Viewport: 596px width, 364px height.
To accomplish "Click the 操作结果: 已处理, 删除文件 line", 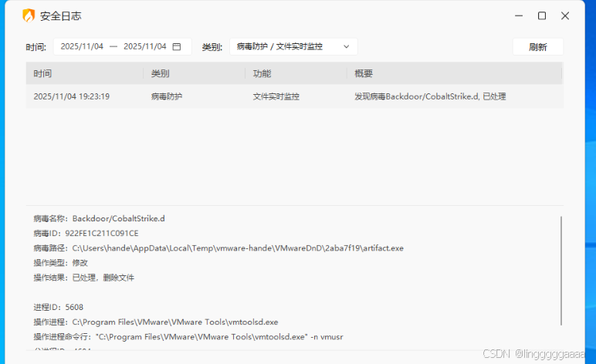I will click(x=84, y=278).
